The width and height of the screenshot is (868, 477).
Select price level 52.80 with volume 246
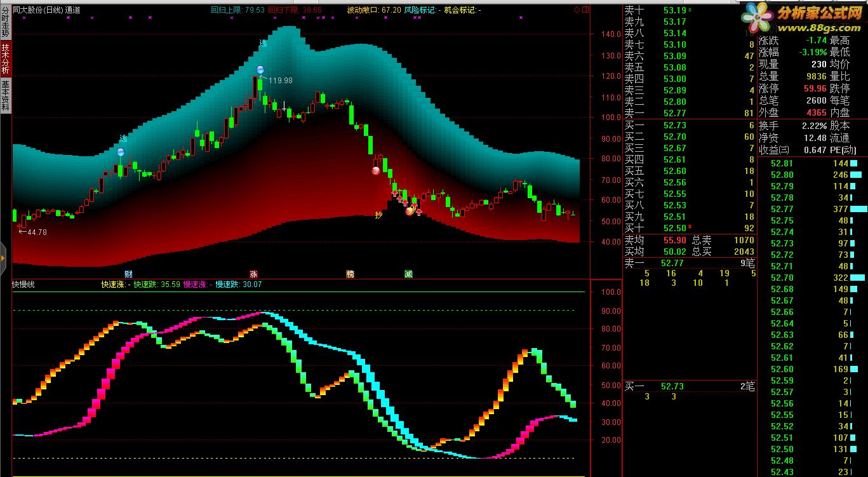coord(813,175)
